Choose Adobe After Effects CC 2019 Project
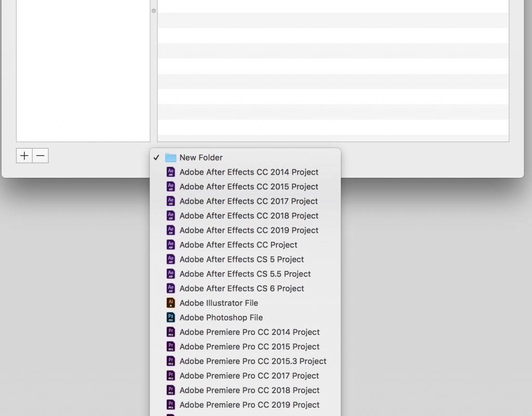This screenshot has height=416, width=532. coord(245,230)
